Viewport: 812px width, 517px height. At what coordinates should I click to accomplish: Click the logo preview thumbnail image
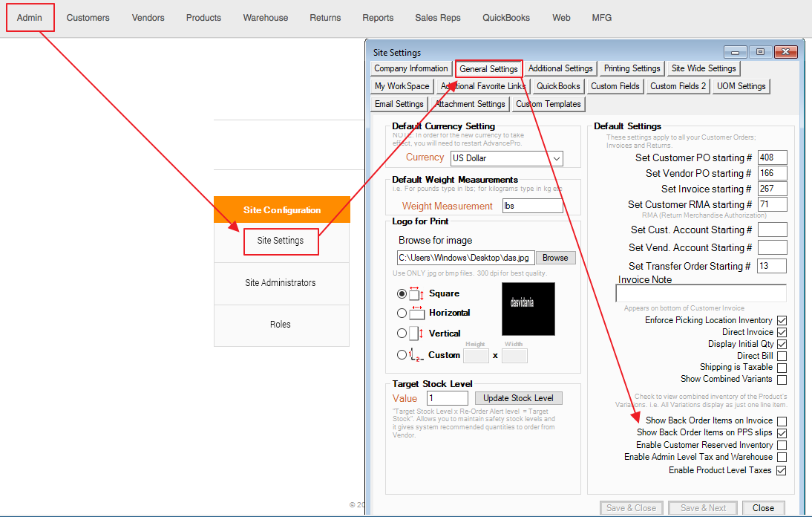coord(528,308)
